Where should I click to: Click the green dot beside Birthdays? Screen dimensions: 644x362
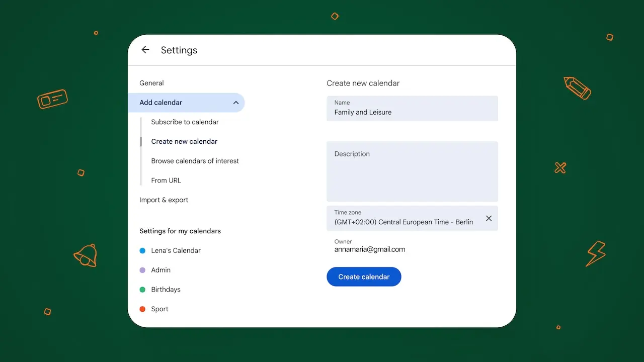pyautogui.click(x=142, y=290)
